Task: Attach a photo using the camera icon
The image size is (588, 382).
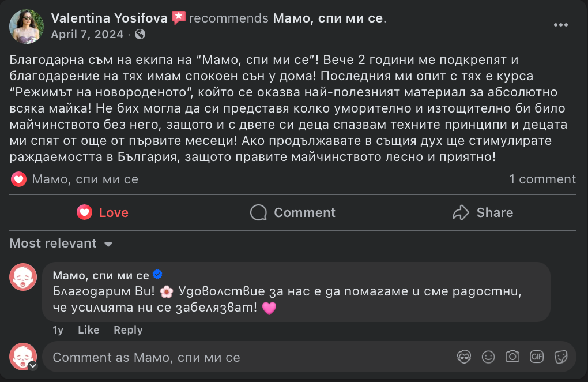Action: click(512, 357)
